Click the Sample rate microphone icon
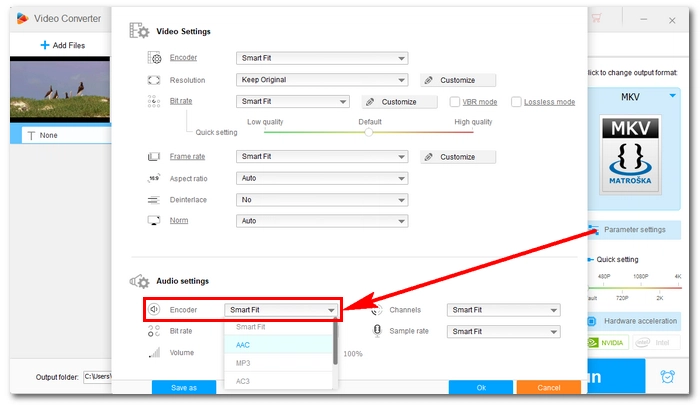 (x=377, y=331)
